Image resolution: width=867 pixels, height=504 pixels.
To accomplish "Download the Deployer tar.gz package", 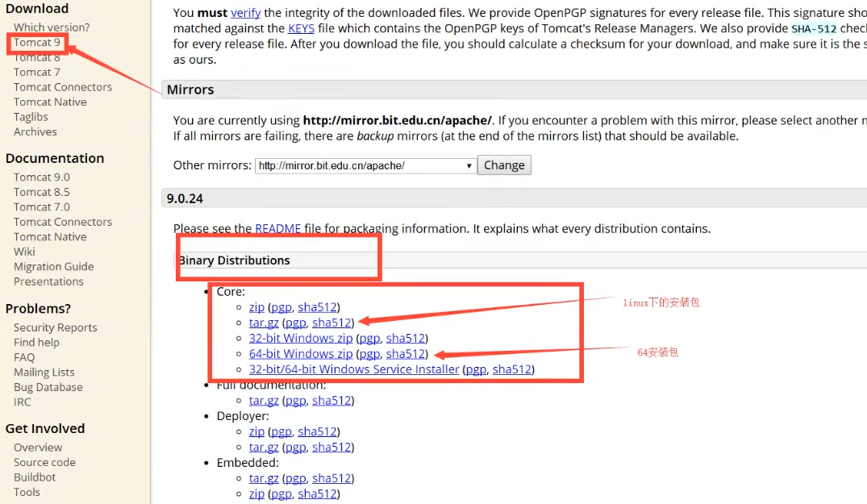I will 264,447.
